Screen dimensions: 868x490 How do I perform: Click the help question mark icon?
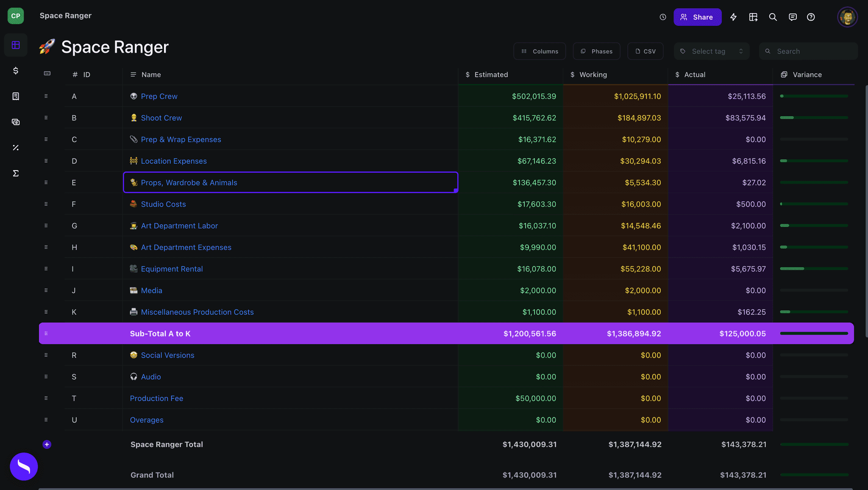point(812,17)
